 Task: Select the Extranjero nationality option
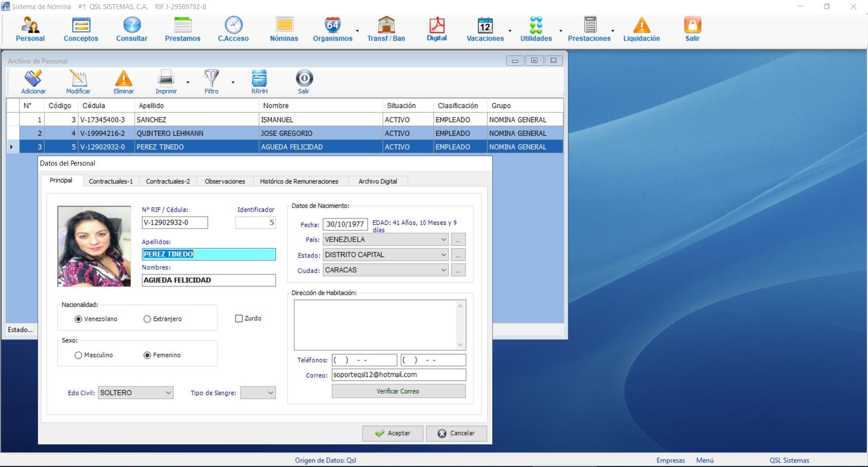click(x=162, y=319)
